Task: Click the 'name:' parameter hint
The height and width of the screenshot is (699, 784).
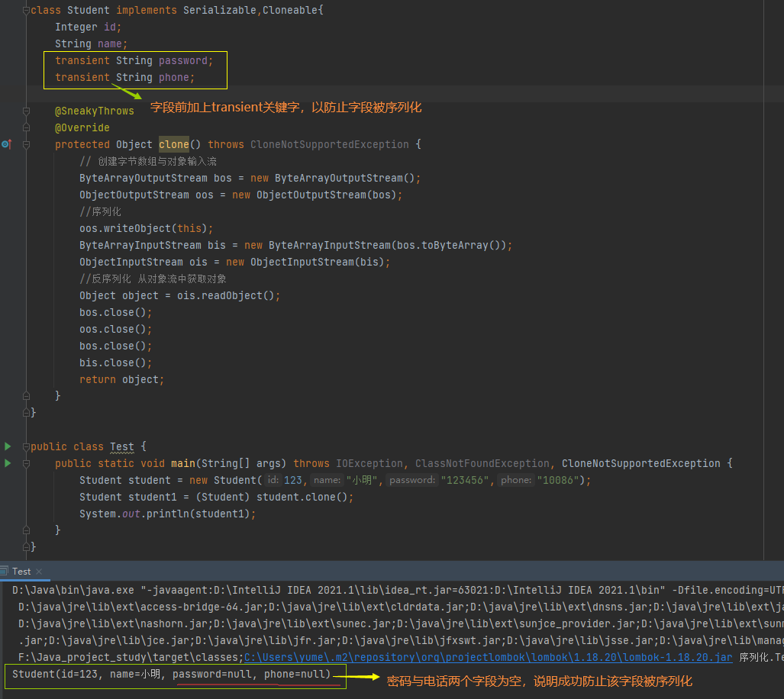Action: tap(327, 480)
